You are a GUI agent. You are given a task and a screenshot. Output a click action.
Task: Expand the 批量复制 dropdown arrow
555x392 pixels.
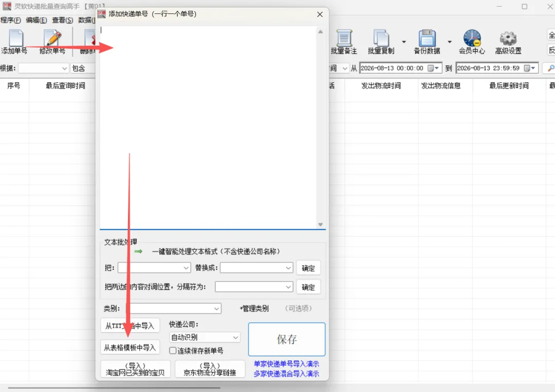[404, 42]
